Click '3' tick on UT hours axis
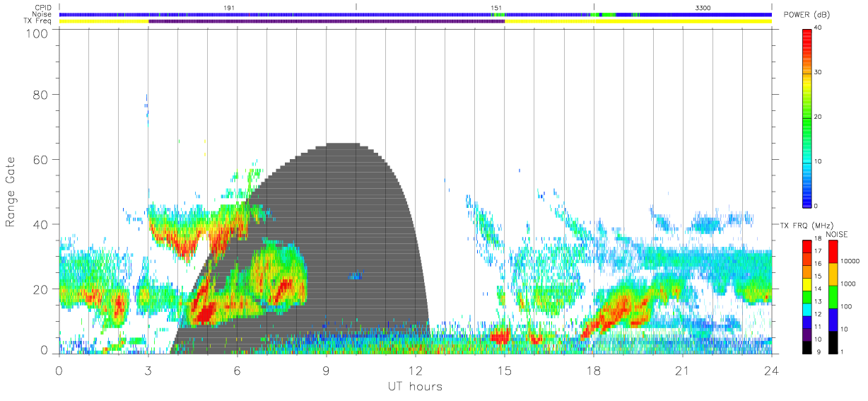Image resolution: width=868 pixels, height=401 pixels. pyautogui.click(x=148, y=370)
